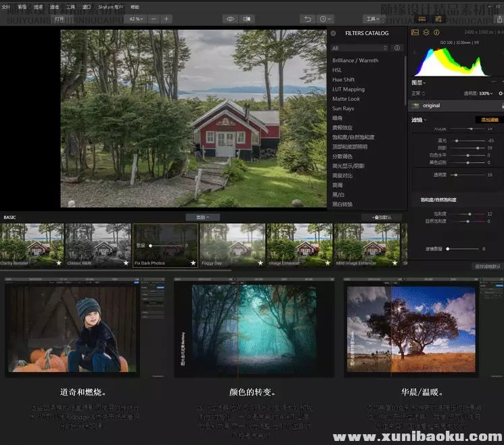
Task: Click the zoom in plus button
Action: click(x=166, y=19)
